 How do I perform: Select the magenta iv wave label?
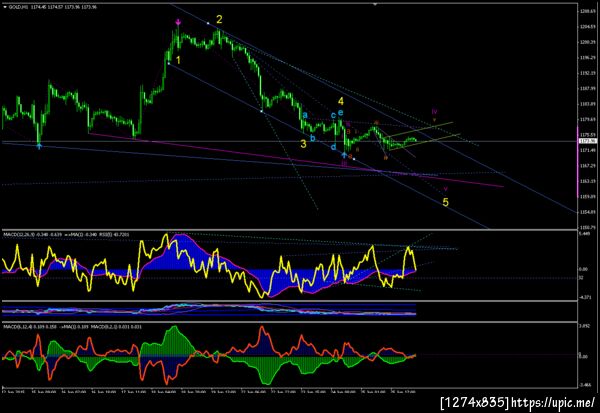pos(434,112)
